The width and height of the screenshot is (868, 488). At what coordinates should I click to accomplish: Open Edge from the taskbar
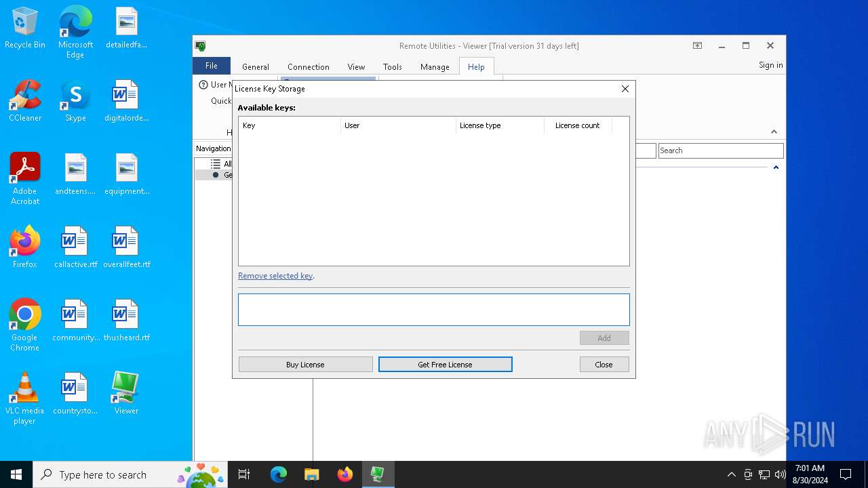279,474
